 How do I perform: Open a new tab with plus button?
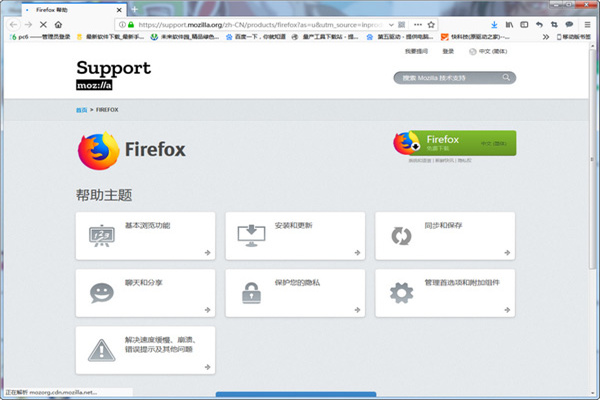(135, 9)
